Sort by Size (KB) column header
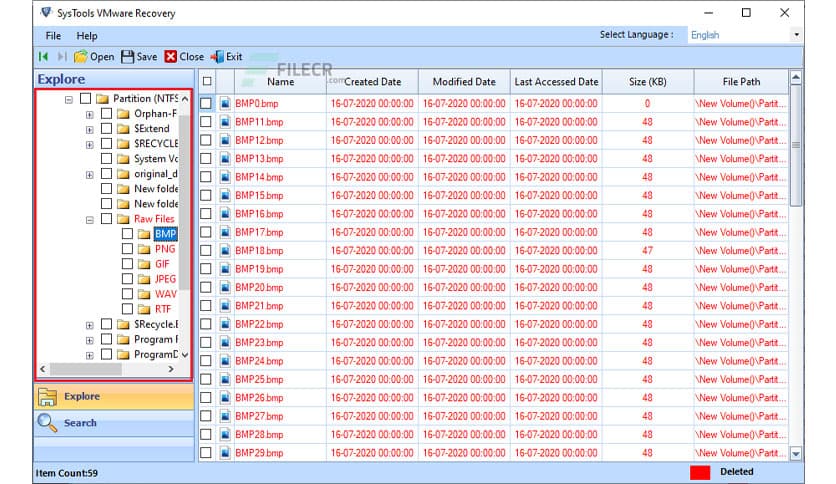The width and height of the screenshot is (836, 484). (648, 82)
